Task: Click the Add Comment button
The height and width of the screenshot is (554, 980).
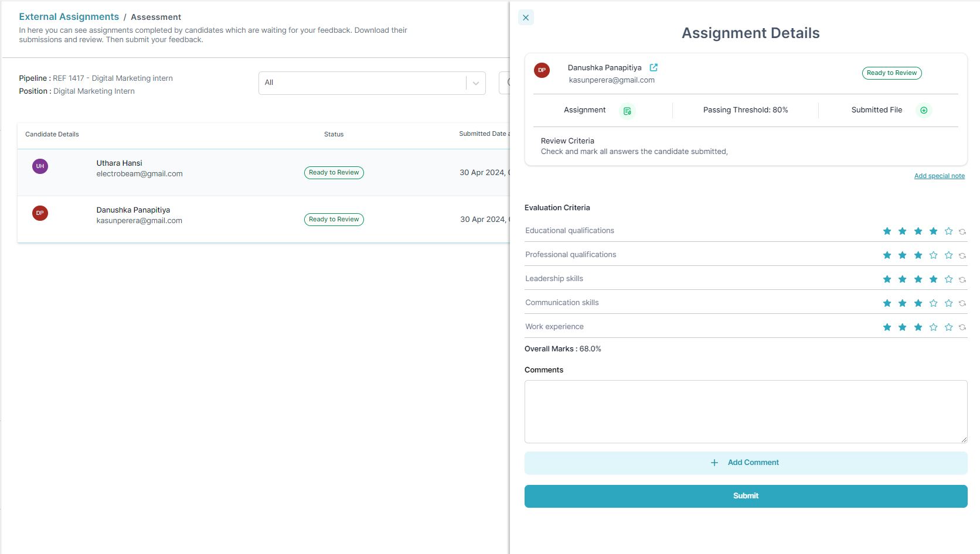Action: pos(746,463)
